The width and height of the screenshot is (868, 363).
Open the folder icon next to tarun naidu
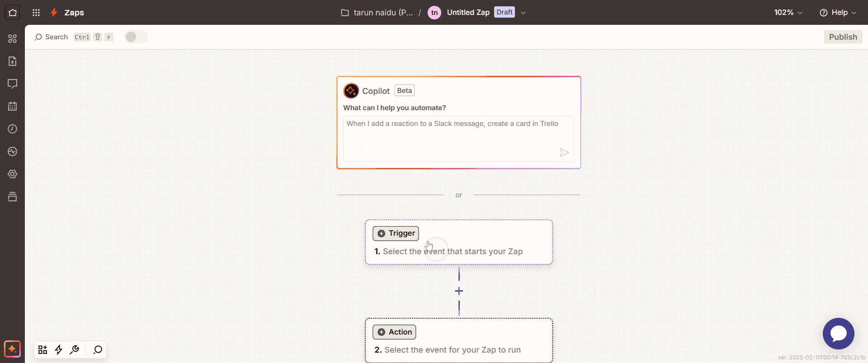345,13
